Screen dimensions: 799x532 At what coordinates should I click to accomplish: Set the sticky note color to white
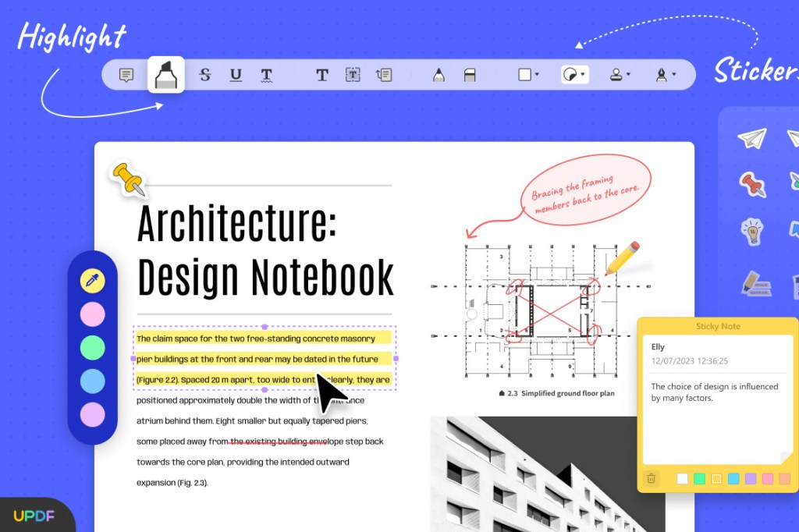pyautogui.click(x=682, y=478)
